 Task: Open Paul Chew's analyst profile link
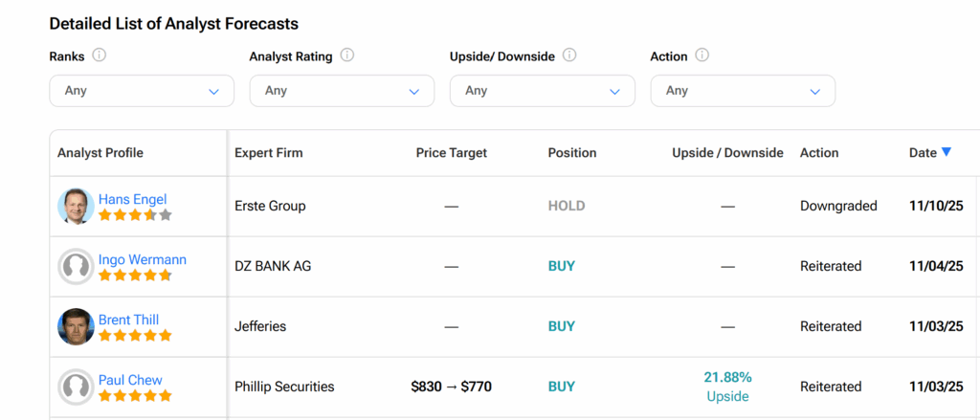tap(130, 380)
